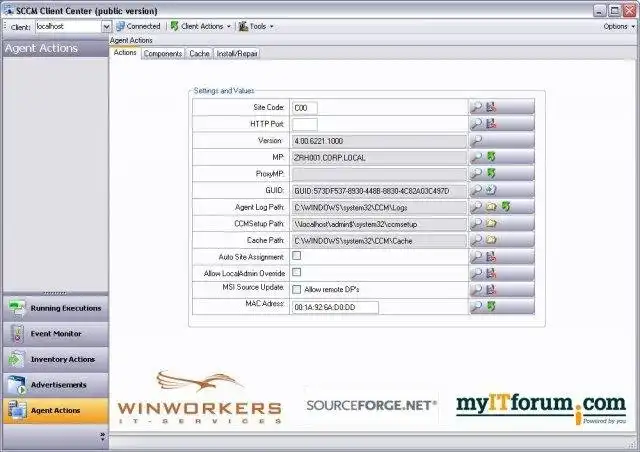Switch to the Cache tab

click(199, 53)
